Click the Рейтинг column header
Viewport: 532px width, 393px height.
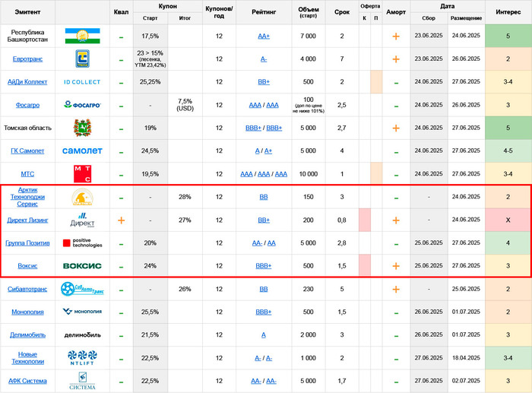[x=264, y=12]
